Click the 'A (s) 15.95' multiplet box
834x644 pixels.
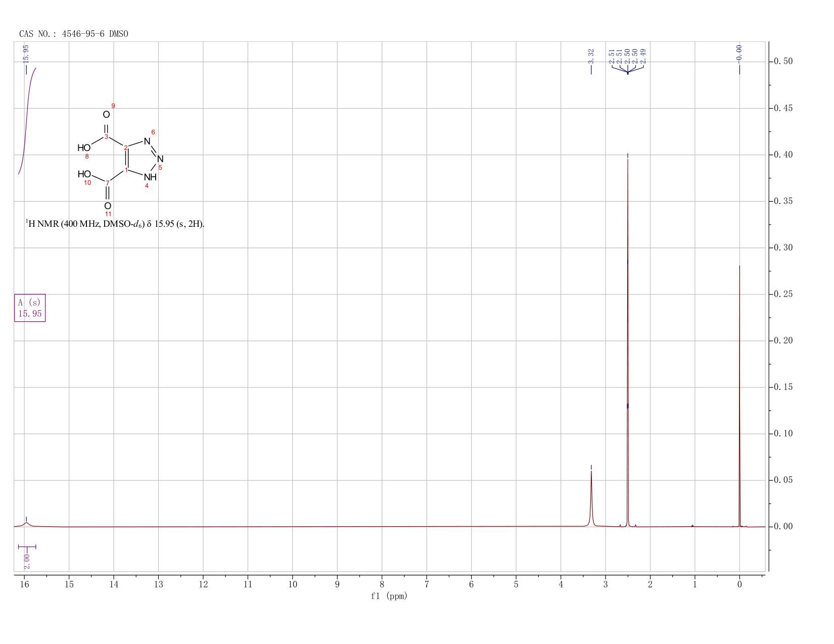[30, 308]
